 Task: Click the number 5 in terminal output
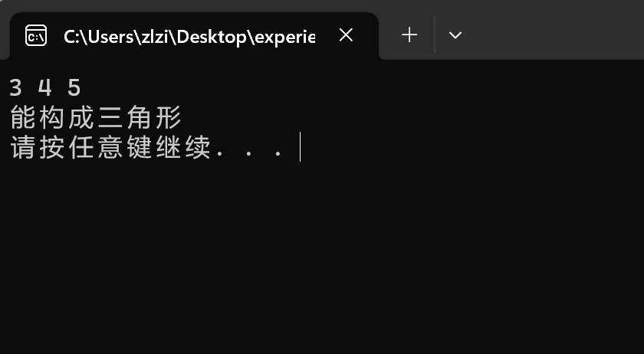pos(74,88)
